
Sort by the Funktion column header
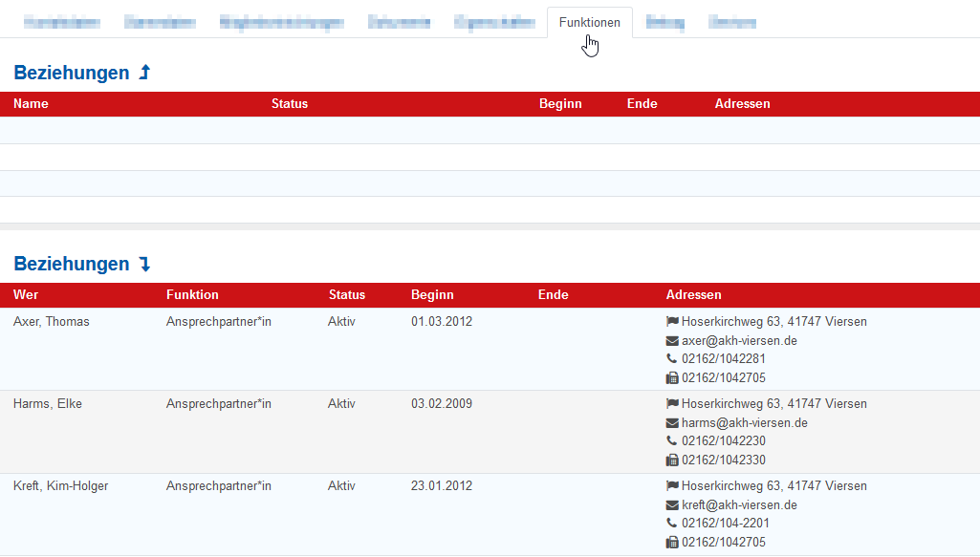pyautogui.click(x=192, y=295)
